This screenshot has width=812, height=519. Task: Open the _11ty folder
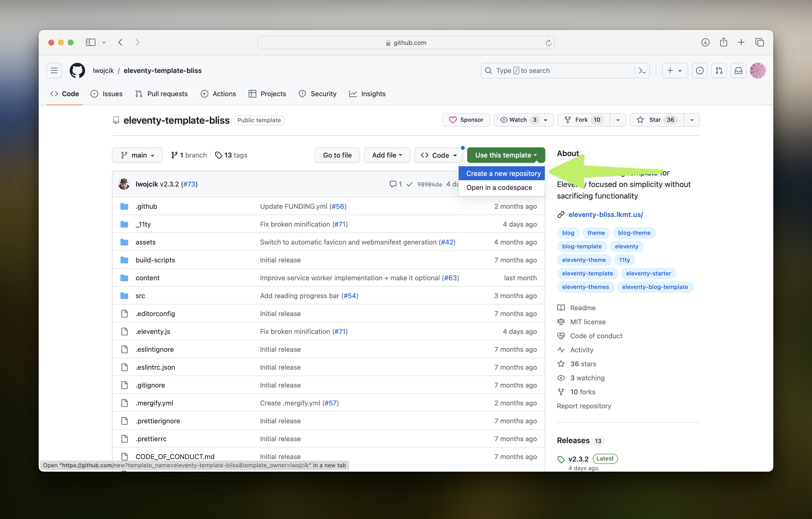point(143,224)
